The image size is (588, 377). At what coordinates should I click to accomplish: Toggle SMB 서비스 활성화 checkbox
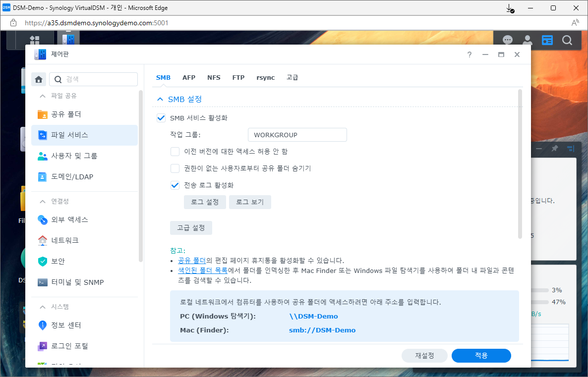(161, 118)
